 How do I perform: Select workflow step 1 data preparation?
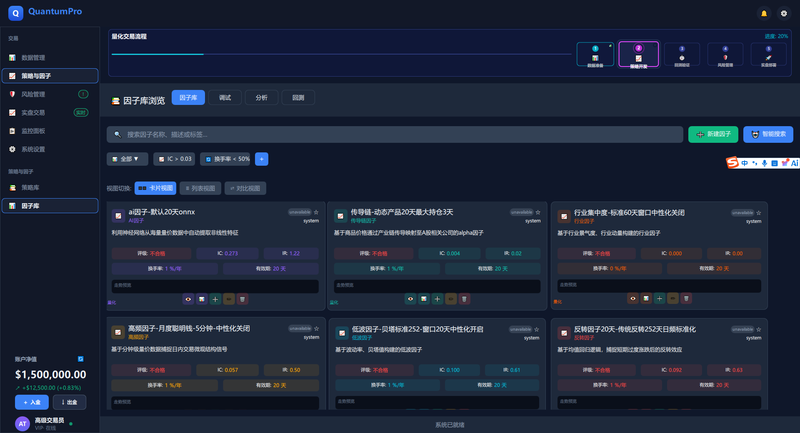595,55
